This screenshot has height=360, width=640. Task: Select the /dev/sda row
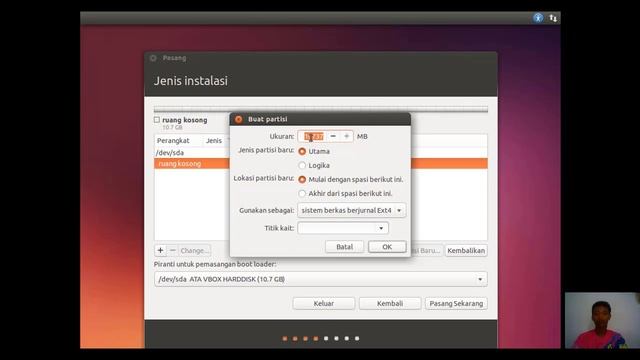tap(321, 153)
